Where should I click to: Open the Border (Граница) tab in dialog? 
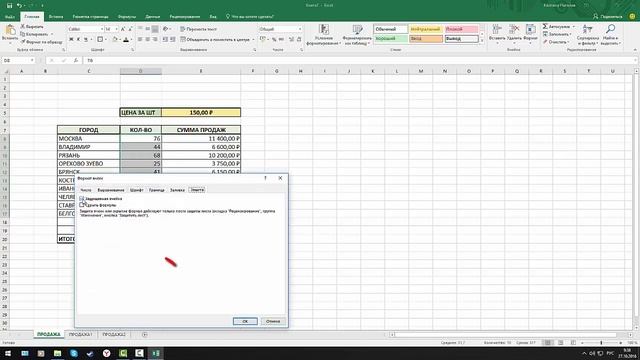pos(156,190)
